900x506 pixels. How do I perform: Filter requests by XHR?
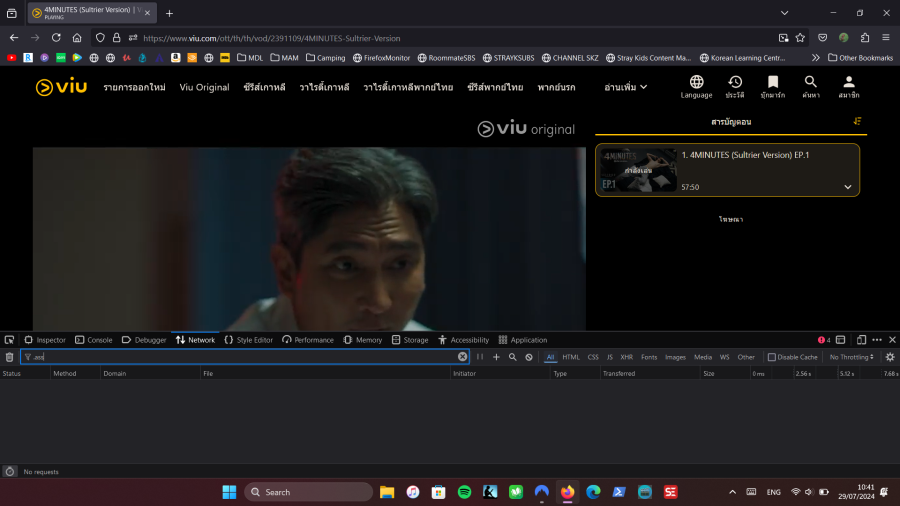(626, 357)
